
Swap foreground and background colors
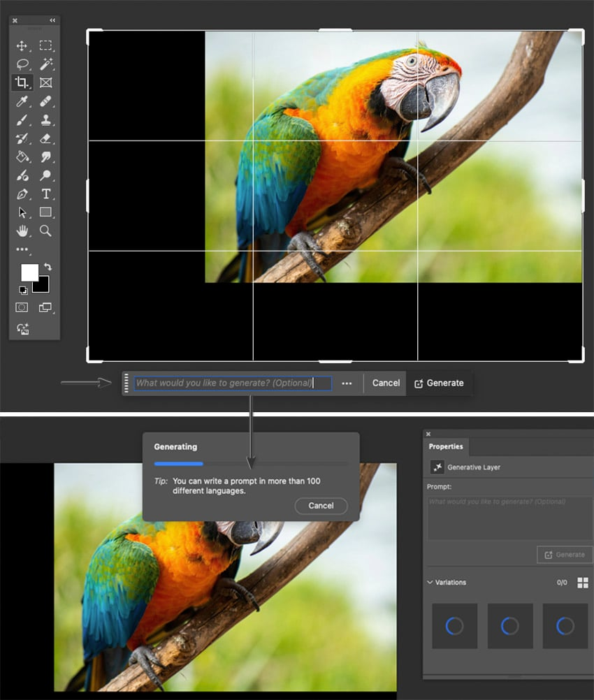[x=48, y=268]
